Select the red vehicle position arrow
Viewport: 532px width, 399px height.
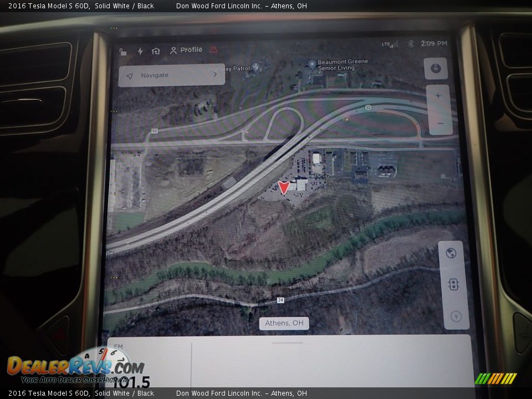tap(284, 188)
